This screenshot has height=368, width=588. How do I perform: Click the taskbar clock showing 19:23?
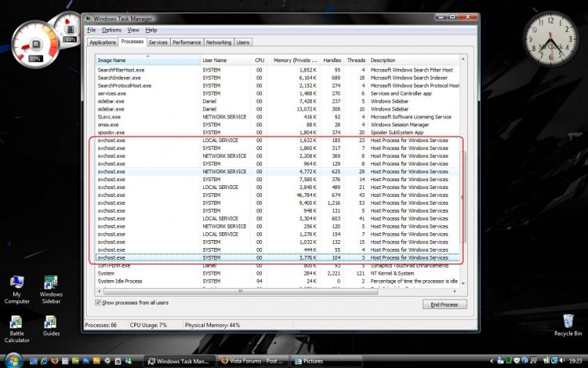(575, 361)
